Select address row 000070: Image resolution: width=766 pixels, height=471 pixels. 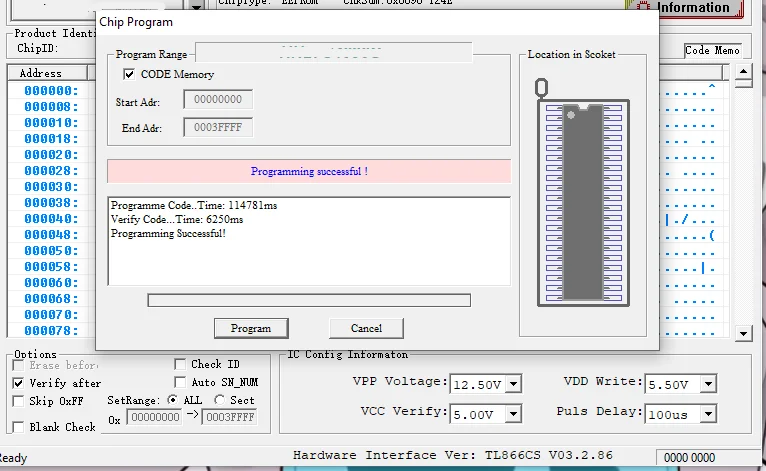pyautogui.click(x=51, y=315)
